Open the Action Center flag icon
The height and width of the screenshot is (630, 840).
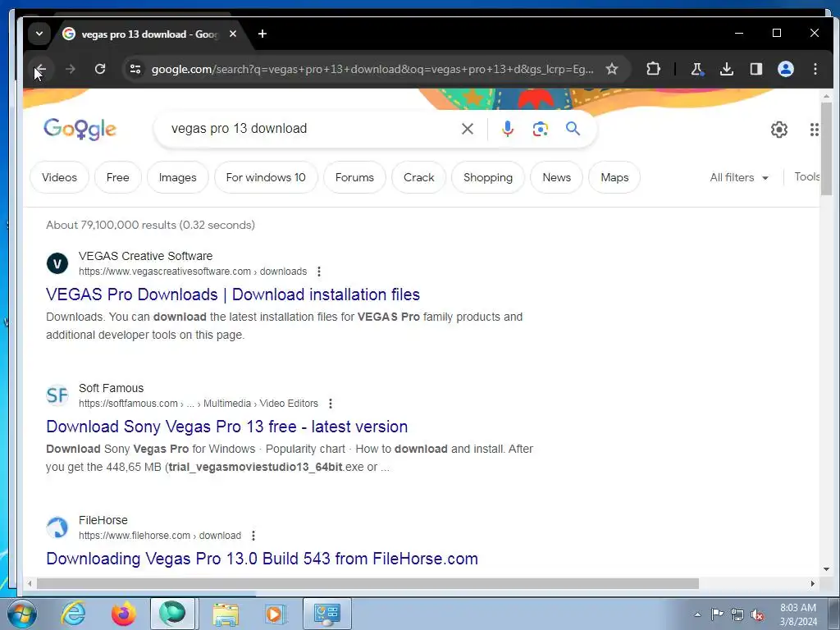[717, 614]
